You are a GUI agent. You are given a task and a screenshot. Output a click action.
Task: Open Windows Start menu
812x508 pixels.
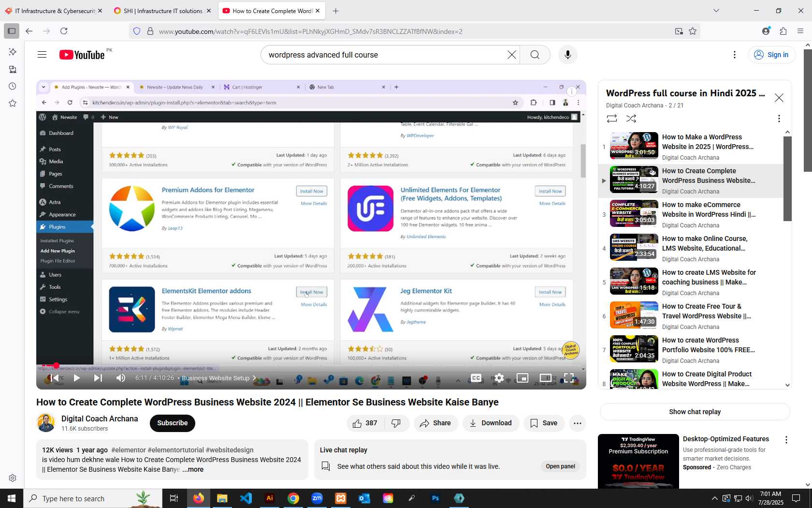point(12,498)
